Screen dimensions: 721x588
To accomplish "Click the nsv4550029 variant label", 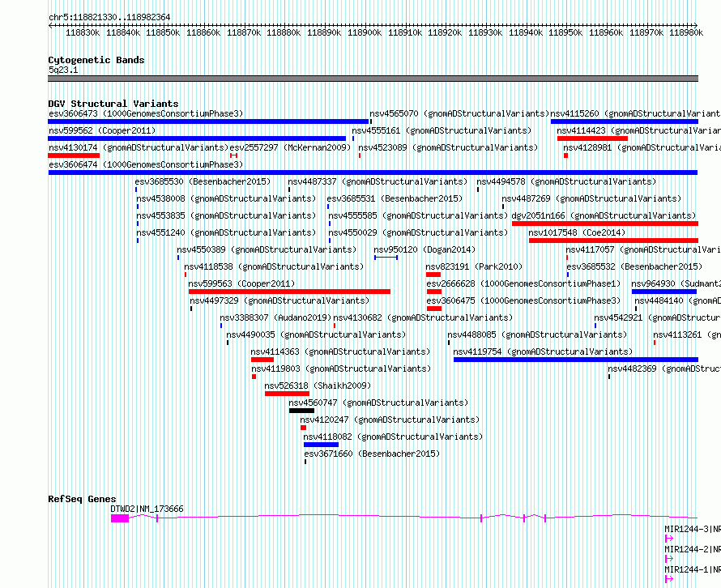I will pos(418,232).
